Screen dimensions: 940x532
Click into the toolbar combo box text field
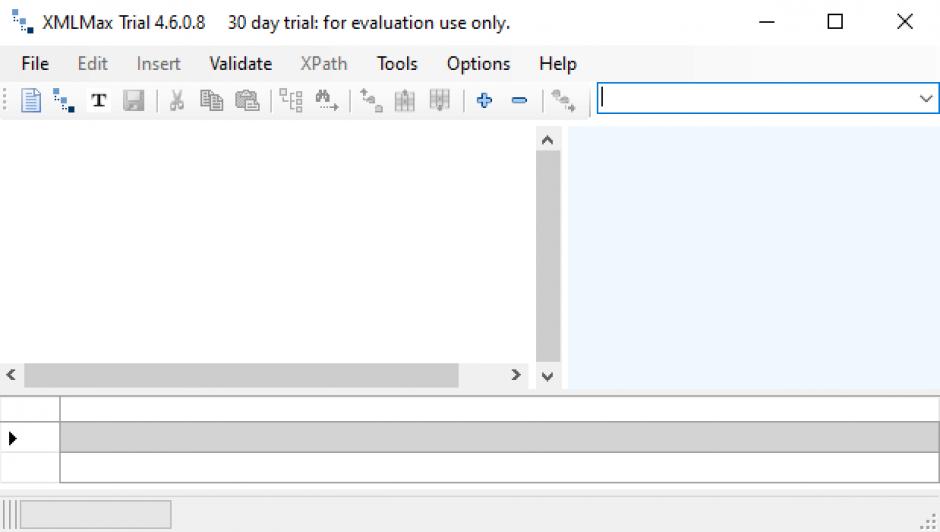pyautogui.click(x=757, y=98)
